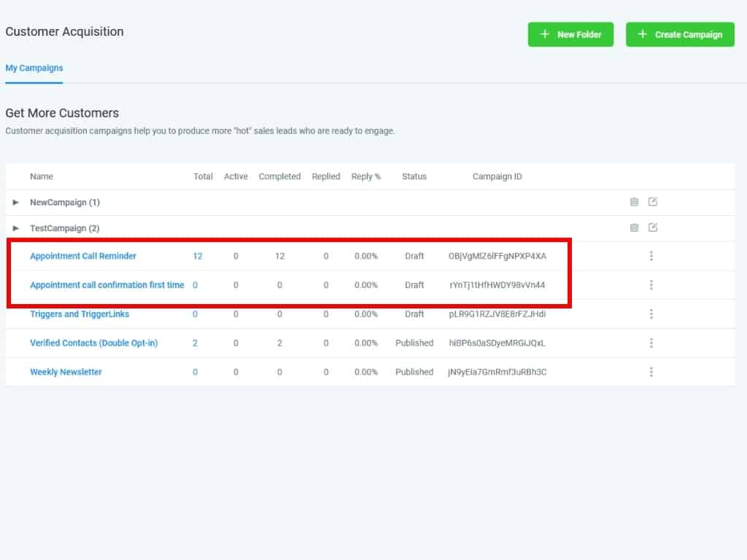
Task: Open three-dot menu for Triggers and TriggerLinks
Action: [x=651, y=314]
